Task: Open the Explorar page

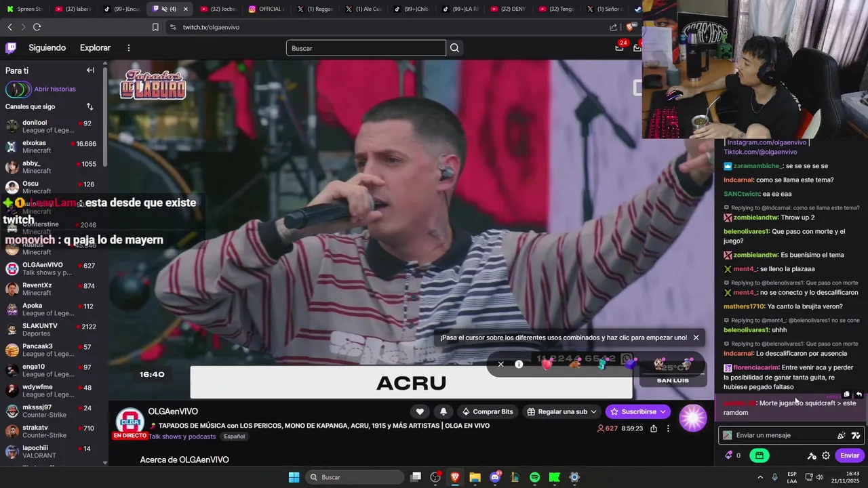Action: (x=95, y=48)
